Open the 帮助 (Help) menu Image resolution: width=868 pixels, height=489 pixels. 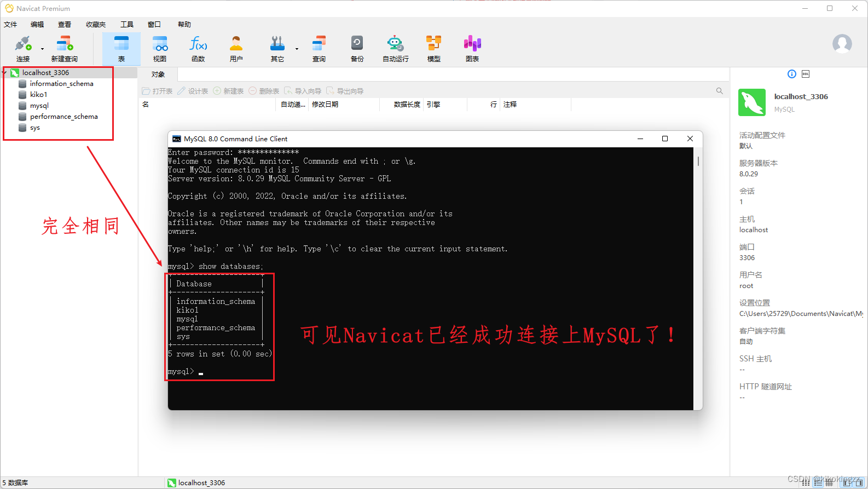click(184, 25)
